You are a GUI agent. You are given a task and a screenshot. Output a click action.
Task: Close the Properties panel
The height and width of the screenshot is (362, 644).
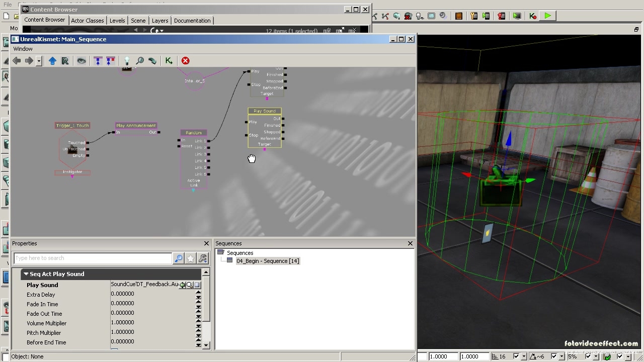pos(206,243)
